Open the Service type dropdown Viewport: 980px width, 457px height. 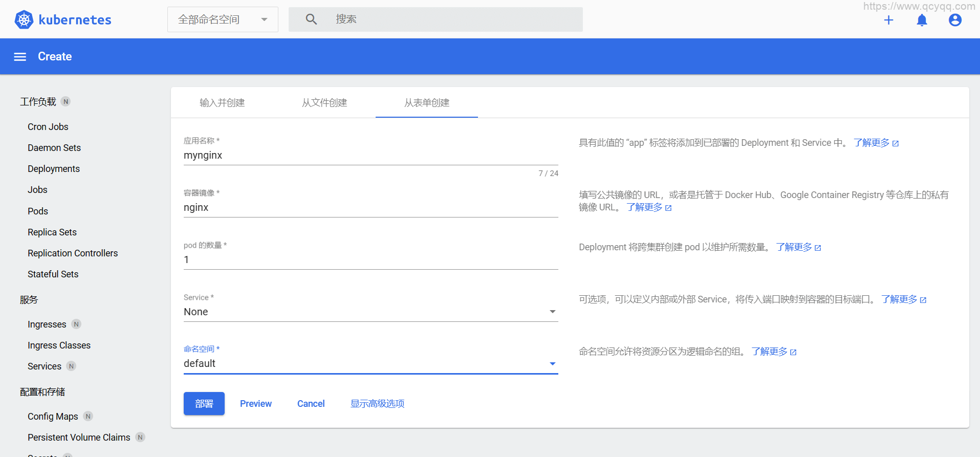(x=371, y=312)
